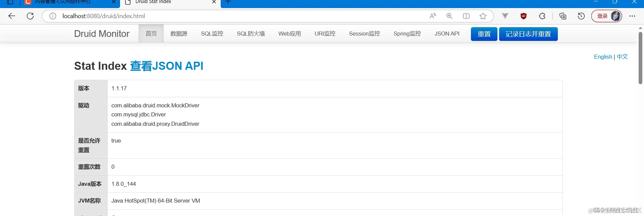Open the 查看JSON API heading link
This screenshot has width=644, height=216.
click(x=167, y=66)
